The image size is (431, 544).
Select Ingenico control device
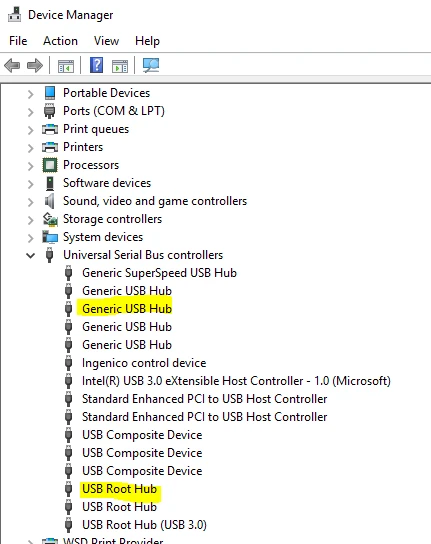[x=144, y=363]
